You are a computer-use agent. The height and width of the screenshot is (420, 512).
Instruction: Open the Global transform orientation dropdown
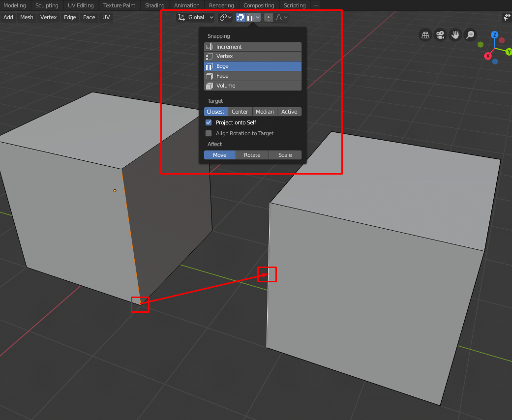click(196, 17)
